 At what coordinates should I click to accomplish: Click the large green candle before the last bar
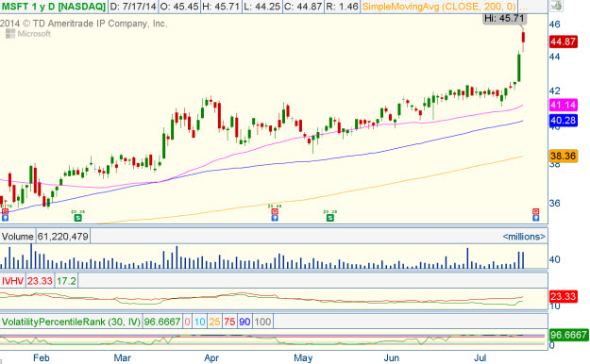point(519,68)
